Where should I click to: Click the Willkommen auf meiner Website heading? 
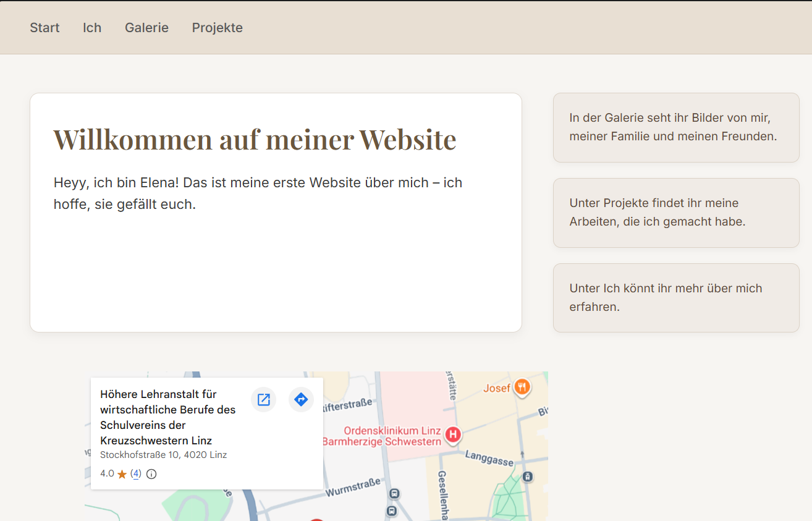coord(255,139)
